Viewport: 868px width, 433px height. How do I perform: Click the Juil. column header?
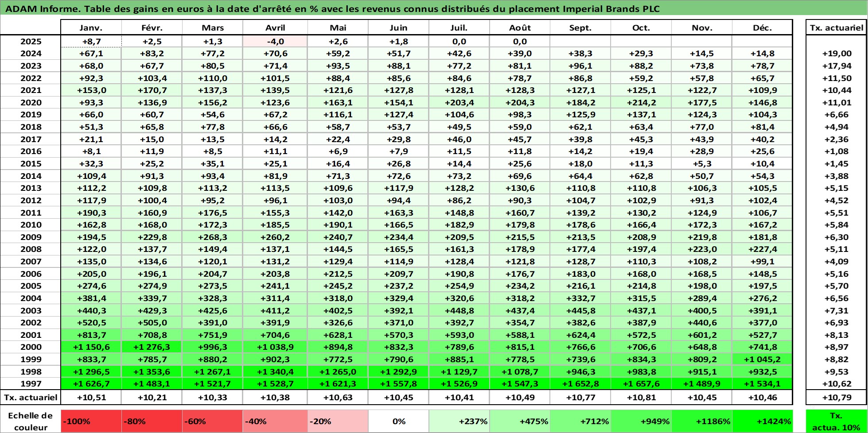click(x=459, y=27)
